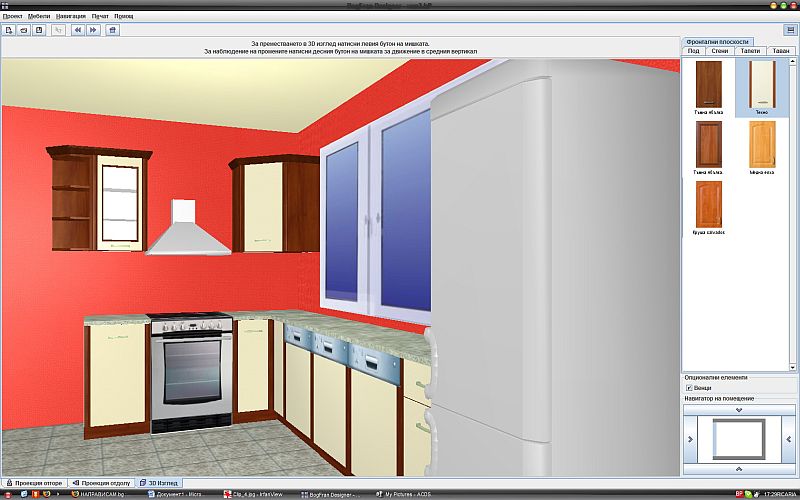Screen dimensions: 800x500
Task: Click scrollbar up arrow in materials list
Action: click(x=792, y=61)
